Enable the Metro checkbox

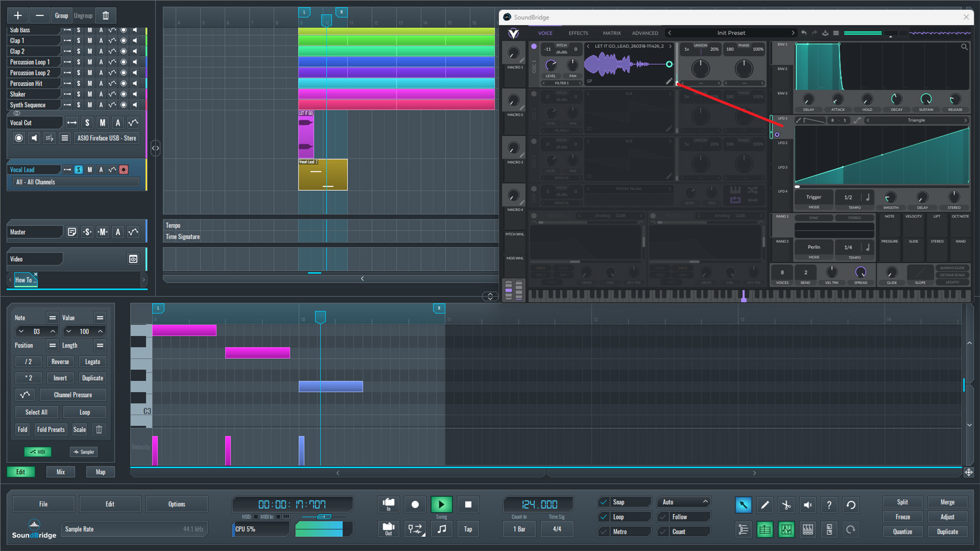coord(604,532)
